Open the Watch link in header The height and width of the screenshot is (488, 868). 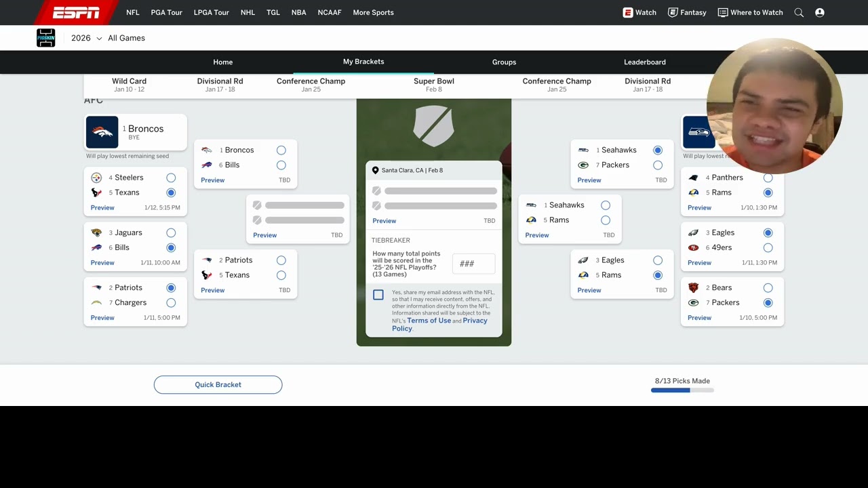tap(639, 12)
